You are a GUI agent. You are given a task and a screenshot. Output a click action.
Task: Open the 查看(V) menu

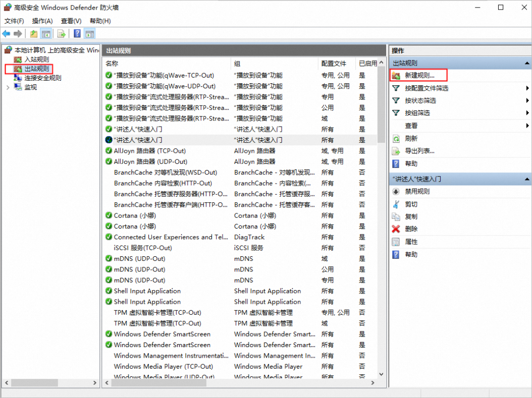[x=71, y=21]
